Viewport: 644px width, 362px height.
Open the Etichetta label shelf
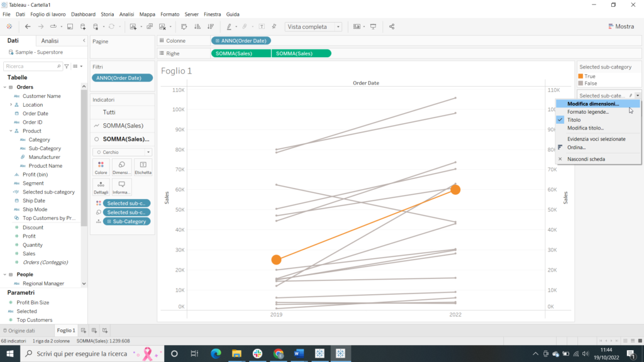tap(142, 165)
